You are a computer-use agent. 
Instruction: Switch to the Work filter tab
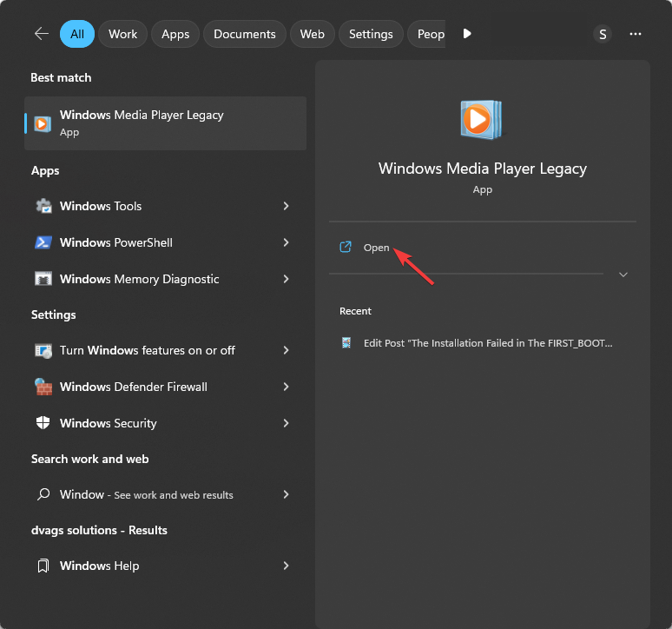[x=122, y=34]
